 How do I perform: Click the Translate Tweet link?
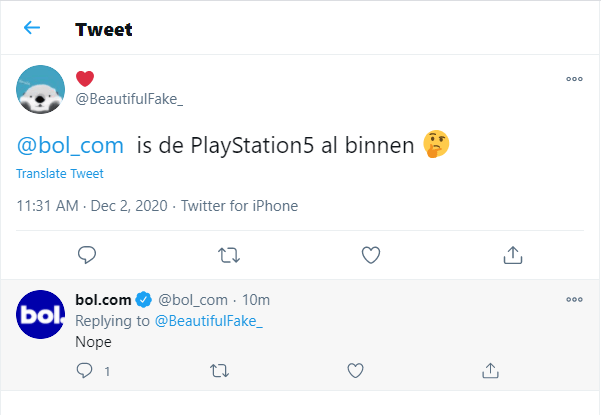click(59, 174)
